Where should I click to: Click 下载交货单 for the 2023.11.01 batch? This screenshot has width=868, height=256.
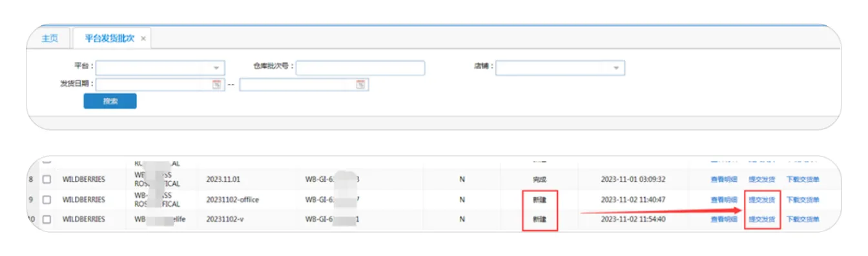pyautogui.click(x=803, y=180)
